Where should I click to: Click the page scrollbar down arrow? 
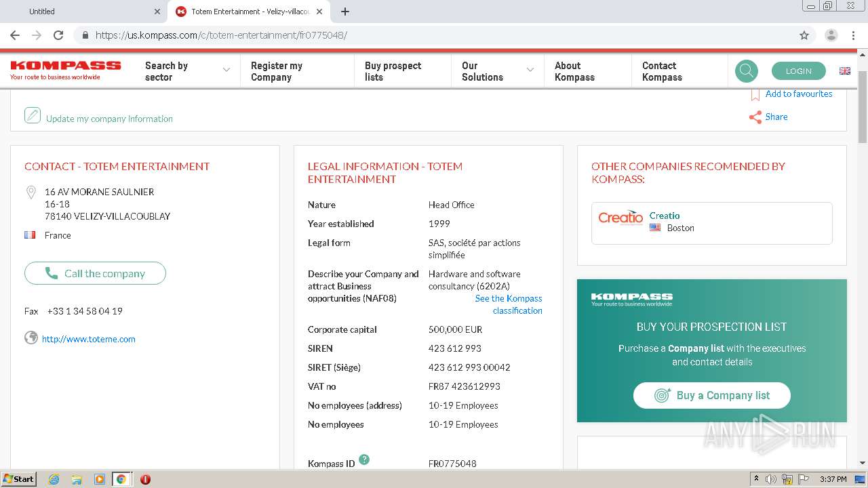pos(863,463)
